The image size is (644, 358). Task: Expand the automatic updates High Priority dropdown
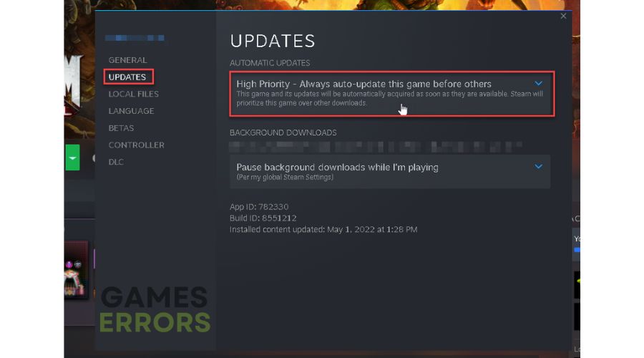pos(392,94)
